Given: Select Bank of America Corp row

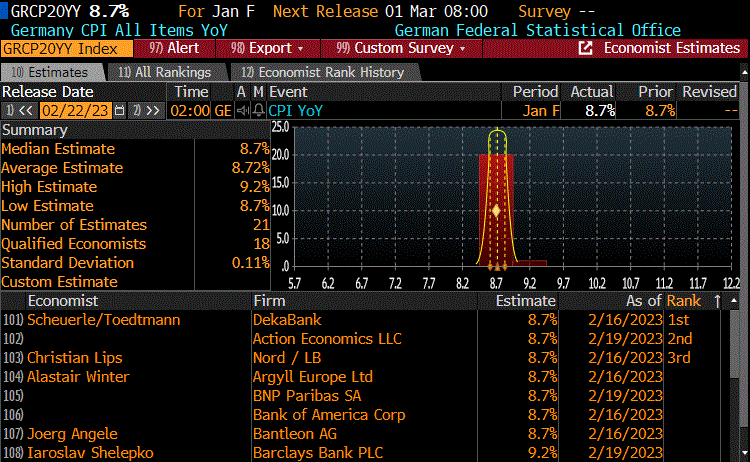Looking at the screenshot, I should coord(329,415).
